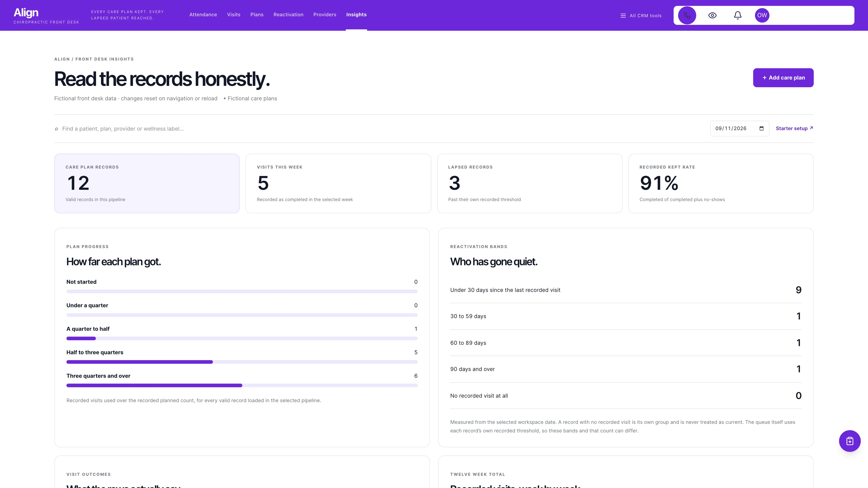Select the Insights tab
This screenshot has width=868, height=488.
pos(356,14)
